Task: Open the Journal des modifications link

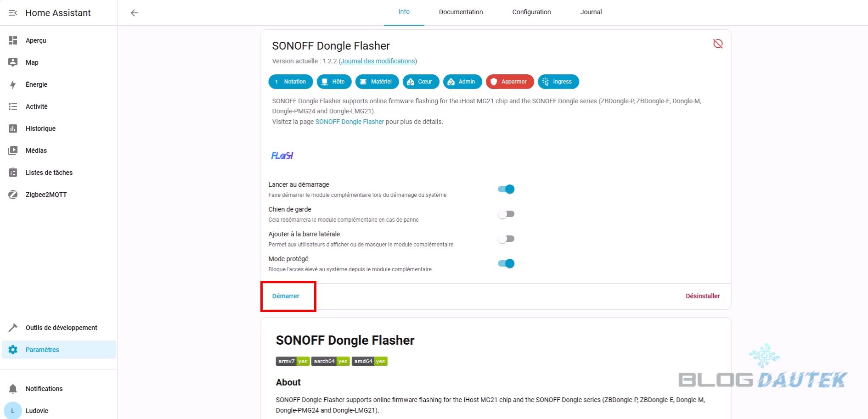Action: (x=378, y=61)
